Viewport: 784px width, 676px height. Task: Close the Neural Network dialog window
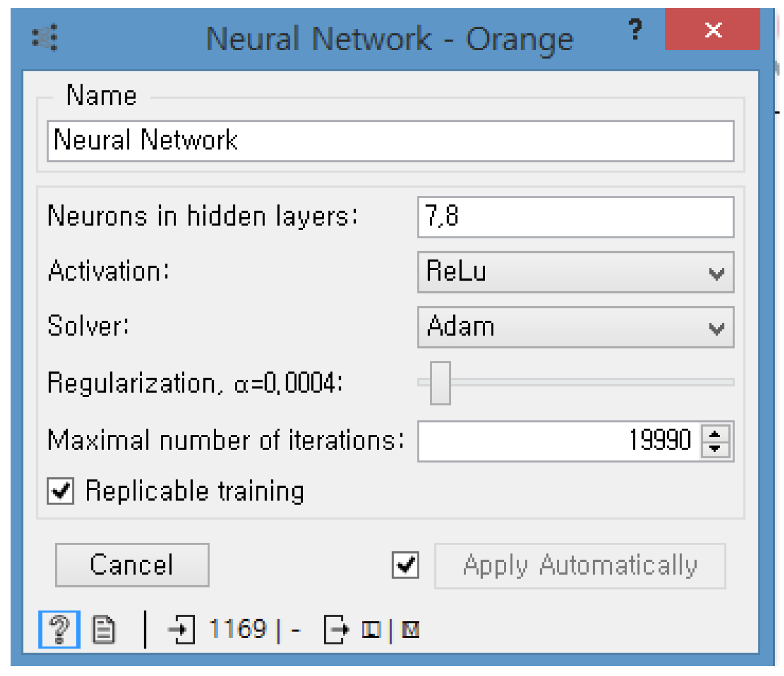[x=712, y=30]
